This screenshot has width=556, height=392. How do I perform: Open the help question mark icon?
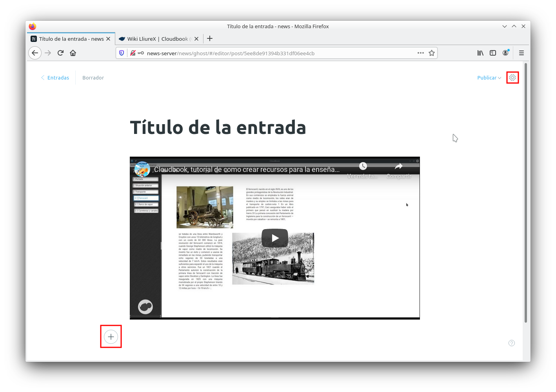[511, 343]
